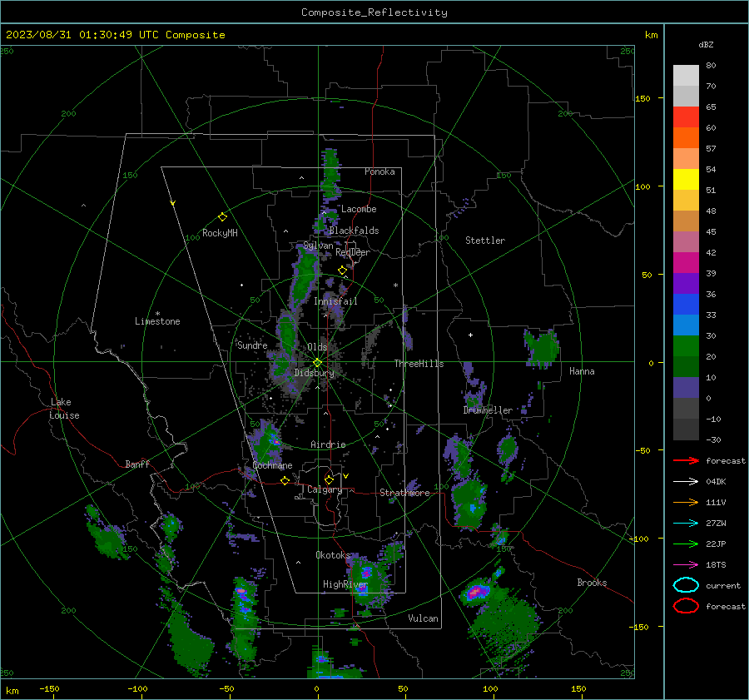Click the Calgary city label
The height and width of the screenshot is (700, 749).
click(x=325, y=489)
